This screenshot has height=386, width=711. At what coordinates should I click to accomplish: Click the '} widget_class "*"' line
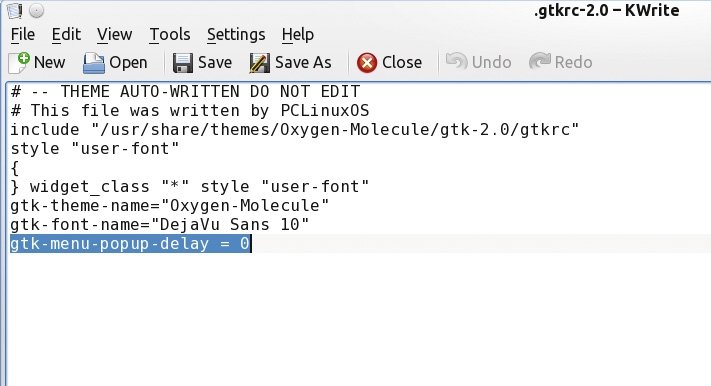click(190, 187)
